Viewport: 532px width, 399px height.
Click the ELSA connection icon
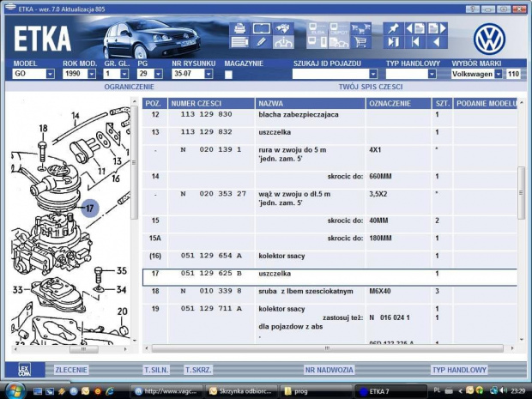click(x=317, y=28)
